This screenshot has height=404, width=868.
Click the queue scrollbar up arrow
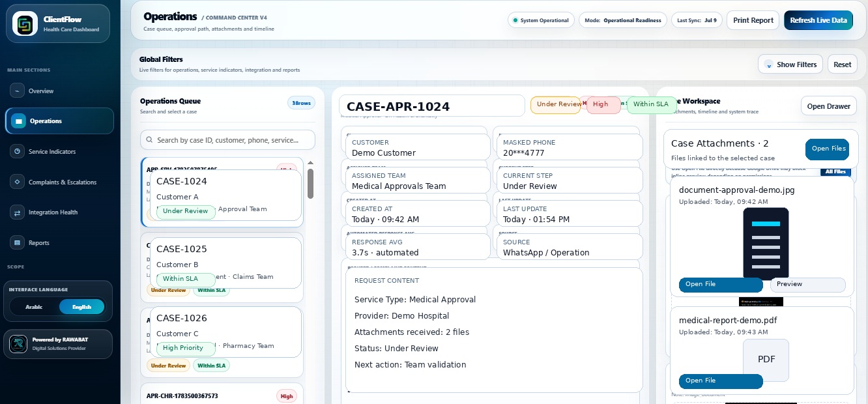(310, 163)
